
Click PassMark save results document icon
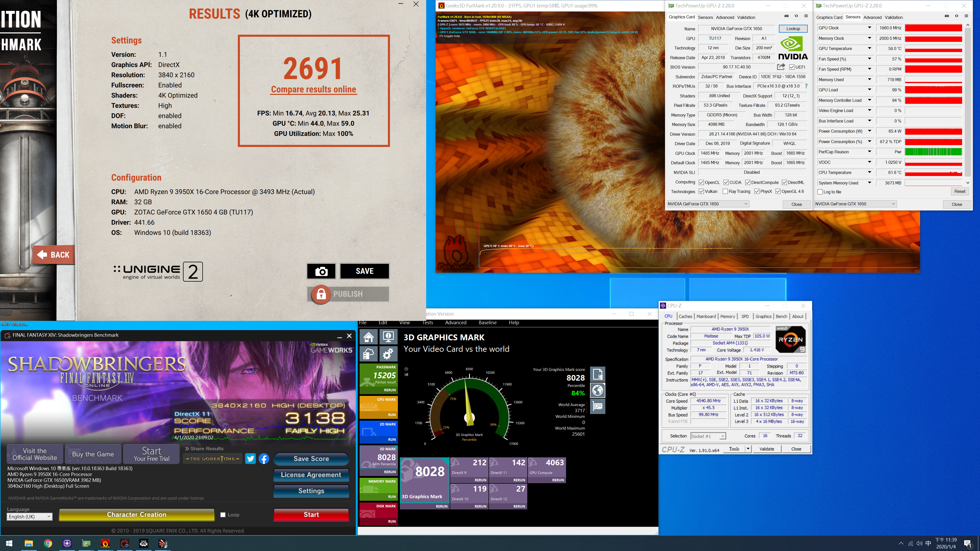pyautogui.click(x=597, y=374)
